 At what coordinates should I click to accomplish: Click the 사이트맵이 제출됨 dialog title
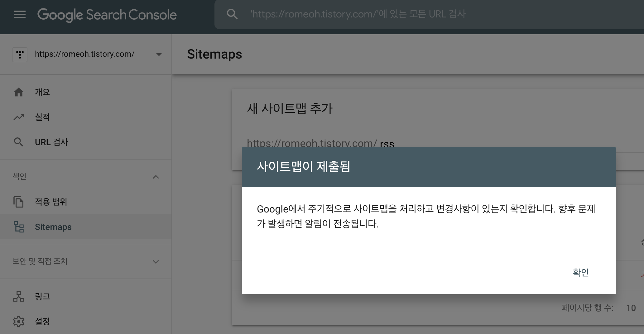pos(303,166)
